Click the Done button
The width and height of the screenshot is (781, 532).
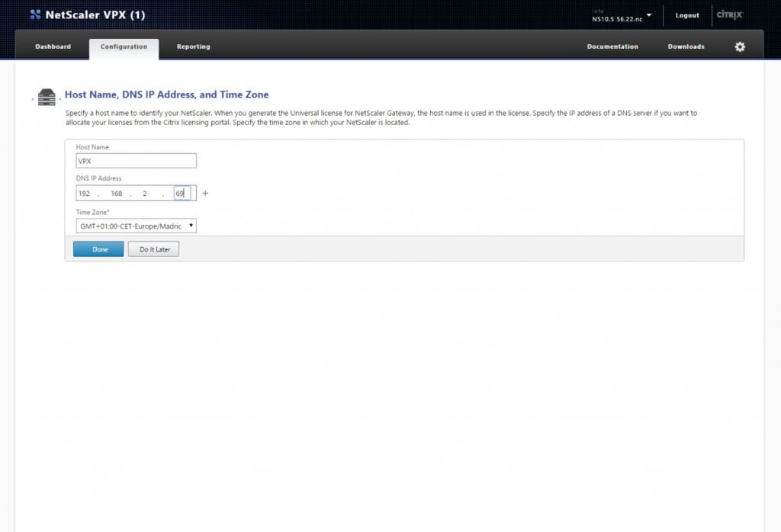pos(98,248)
